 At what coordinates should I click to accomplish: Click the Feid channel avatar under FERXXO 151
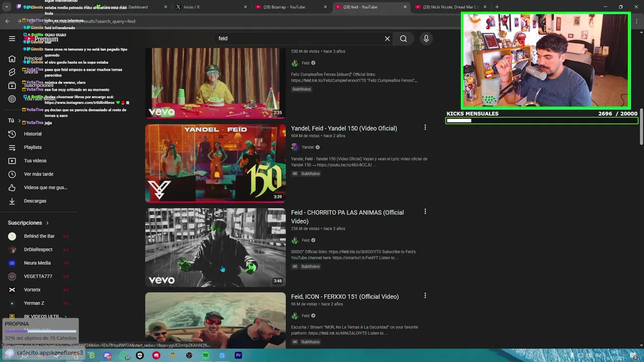(295, 316)
